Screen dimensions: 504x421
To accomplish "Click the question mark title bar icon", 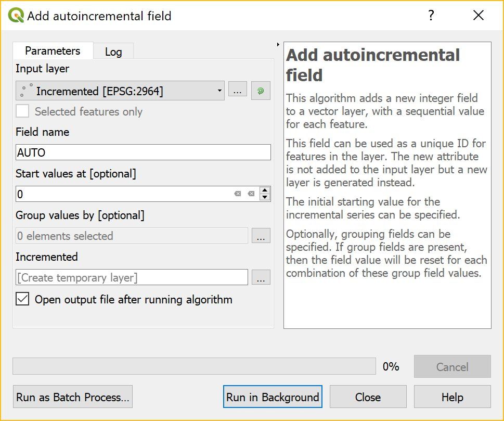I will [x=431, y=15].
